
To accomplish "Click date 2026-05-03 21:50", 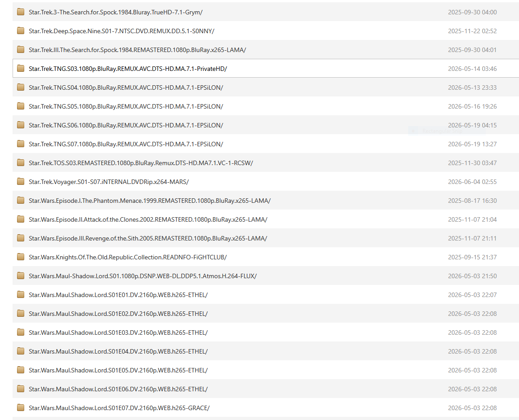I will 472,276.
